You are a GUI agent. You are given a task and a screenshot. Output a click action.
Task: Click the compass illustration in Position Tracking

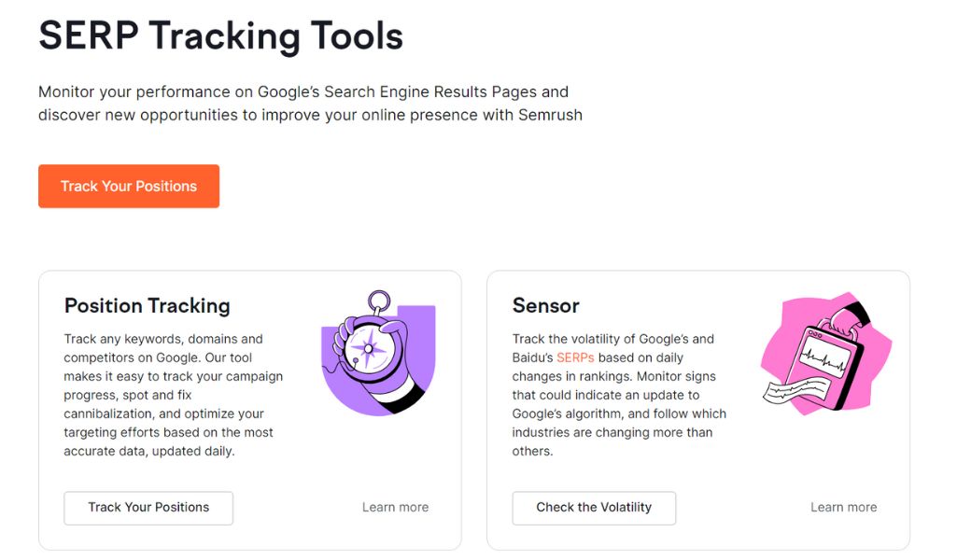[378, 354]
